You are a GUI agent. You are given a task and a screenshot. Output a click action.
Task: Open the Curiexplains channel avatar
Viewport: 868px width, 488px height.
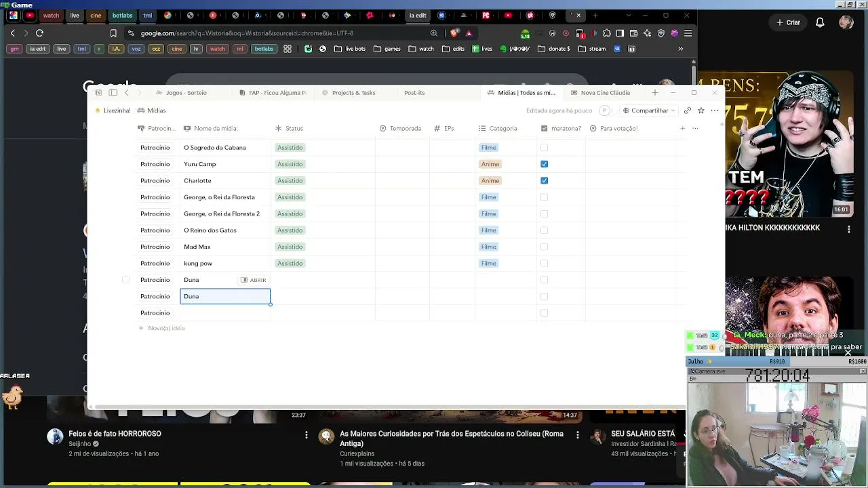326,436
